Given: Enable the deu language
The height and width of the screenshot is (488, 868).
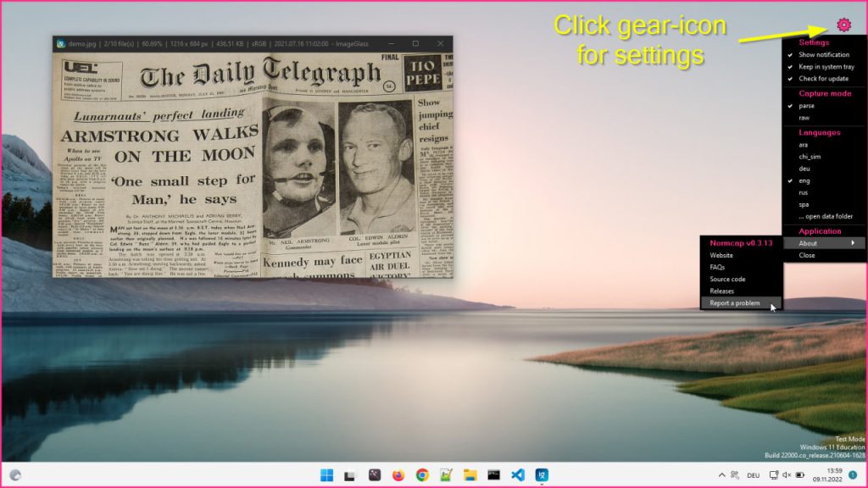Looking at the screenshot, I should (824, 169).
